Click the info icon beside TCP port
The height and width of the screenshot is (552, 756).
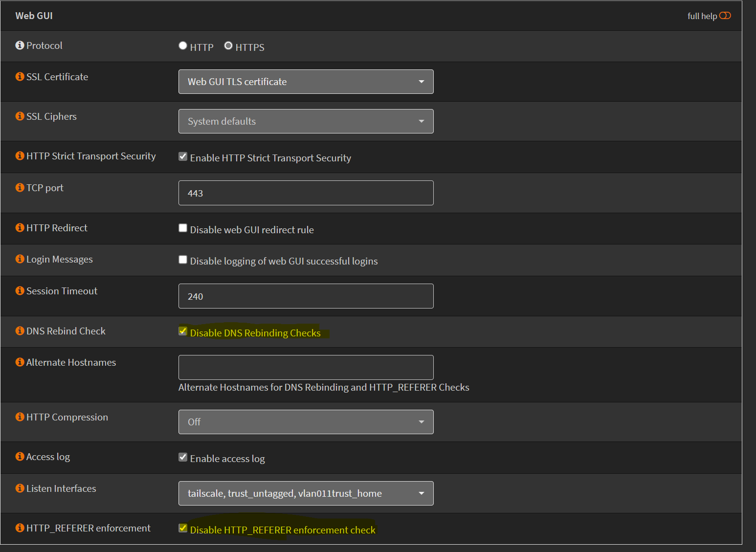click(20, 187)
